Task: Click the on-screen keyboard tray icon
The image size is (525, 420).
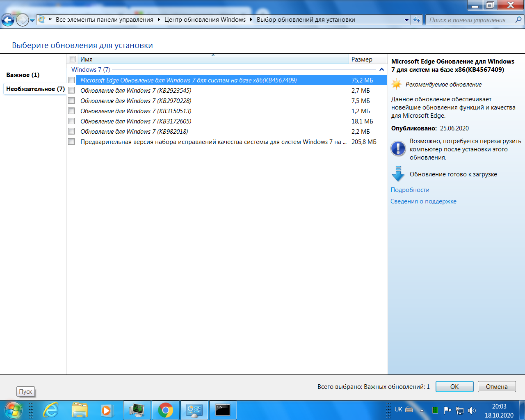Action: (x=409, y=410)
